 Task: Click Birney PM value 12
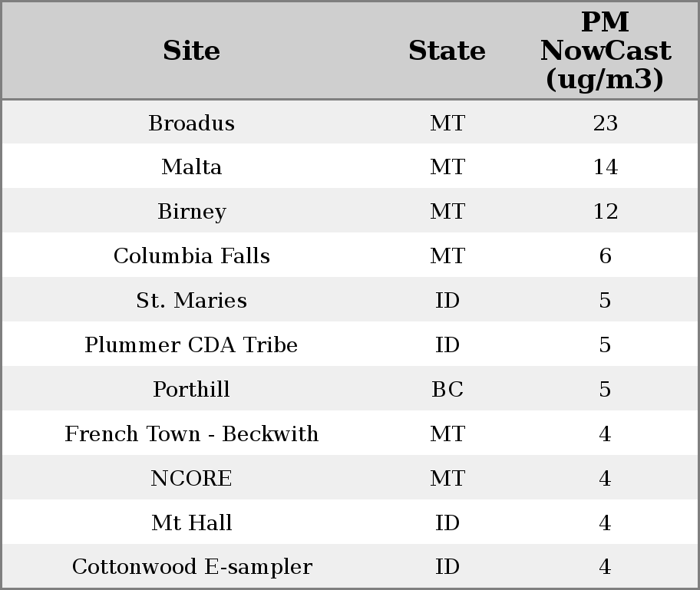(605, 212)
